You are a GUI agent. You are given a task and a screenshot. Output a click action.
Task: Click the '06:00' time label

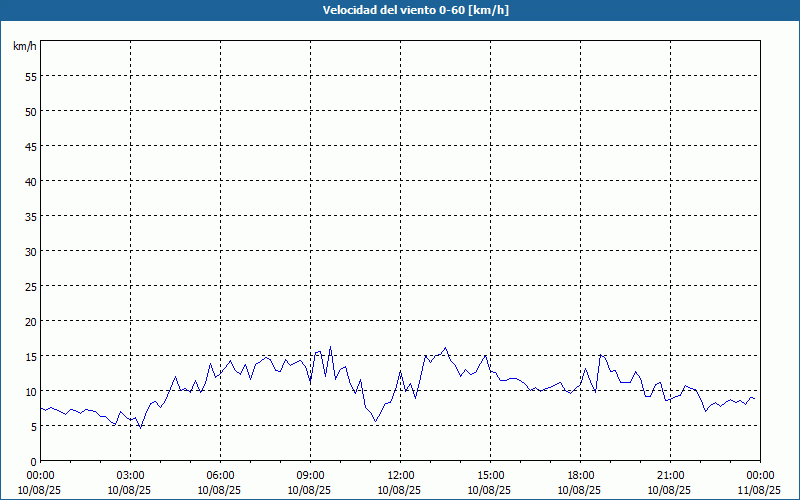tap(220, 476)
